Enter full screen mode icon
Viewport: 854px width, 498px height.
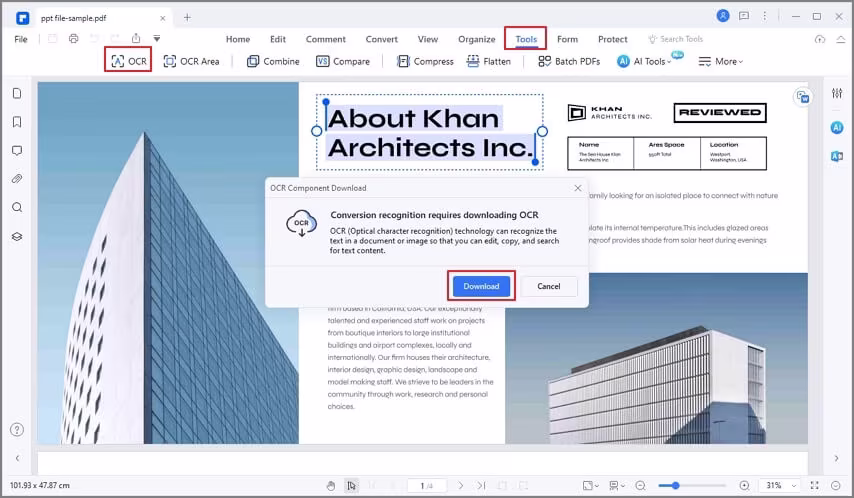pyautogui.click(x=815, y=485)
